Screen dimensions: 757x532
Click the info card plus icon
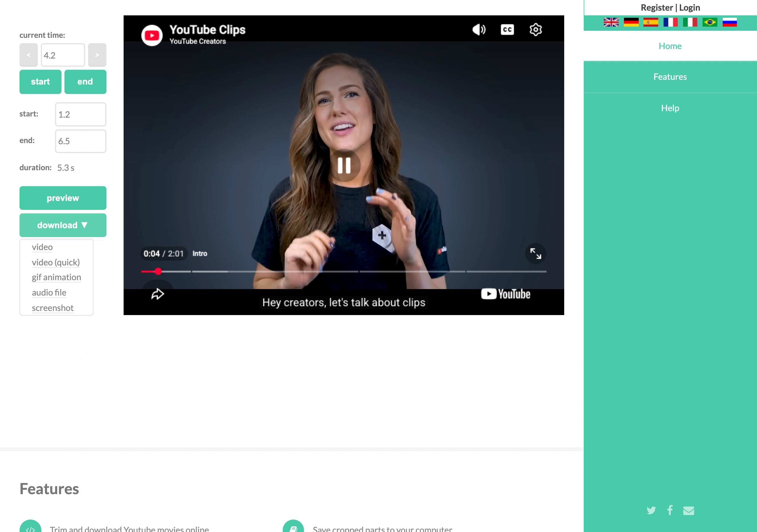pos(382,235)
